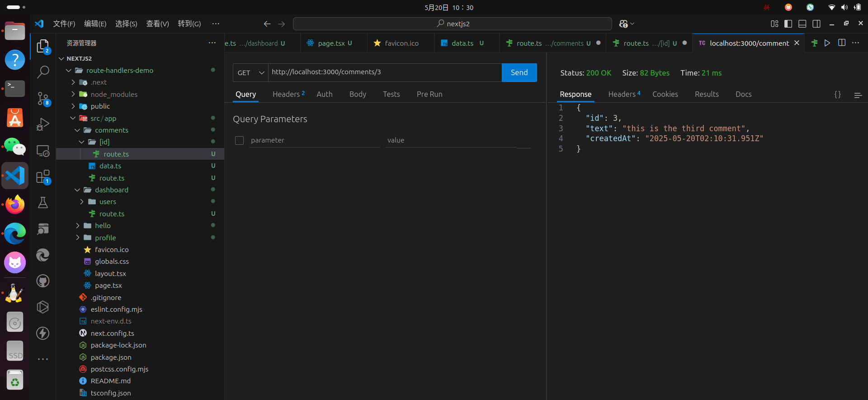Screen dimensions: 868x400
Task: Open the GET method dropdown
Action: (251, 72)
